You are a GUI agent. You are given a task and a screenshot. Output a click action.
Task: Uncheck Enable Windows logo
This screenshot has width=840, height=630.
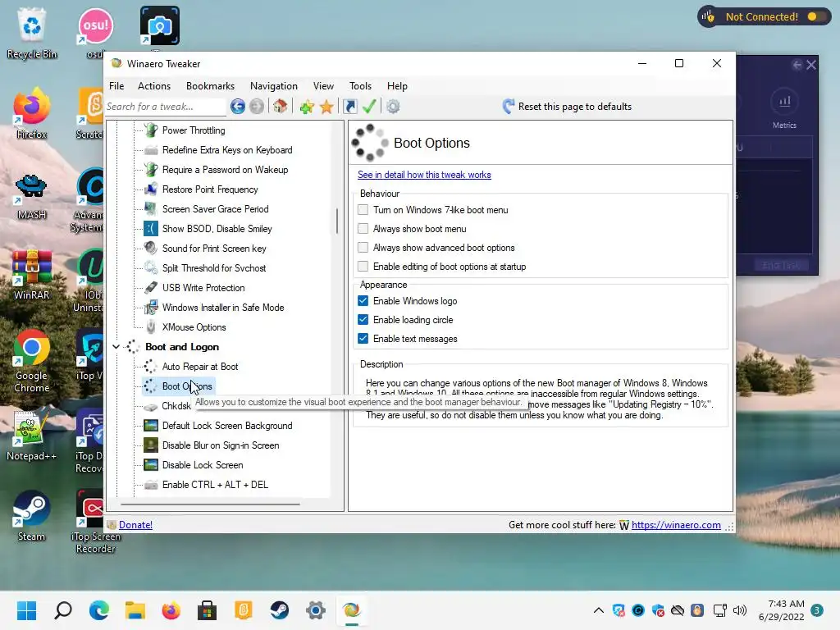pyautogui.click(x=363, y=300)
